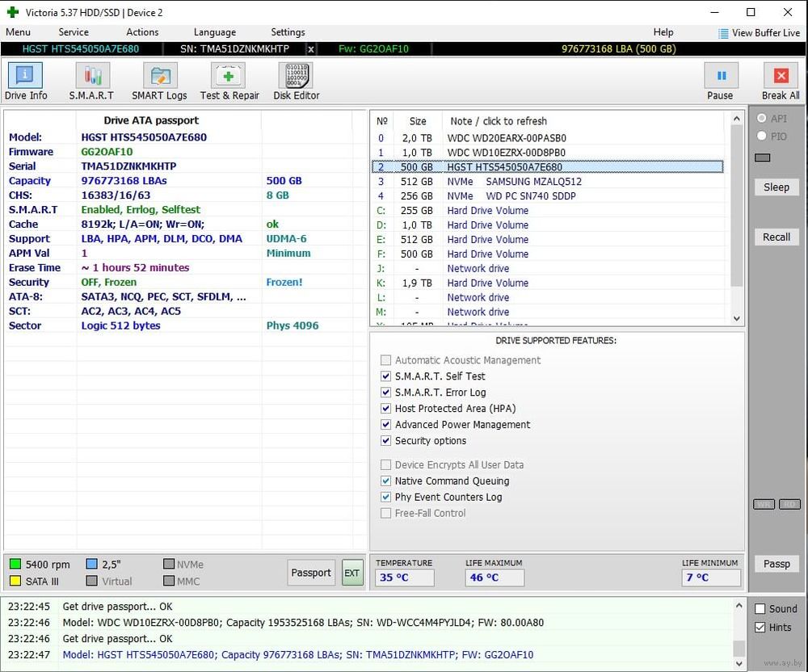Toggle S.M.A.R.T. Error Log checkbox

pyautogui.click(x=385, y=392)
